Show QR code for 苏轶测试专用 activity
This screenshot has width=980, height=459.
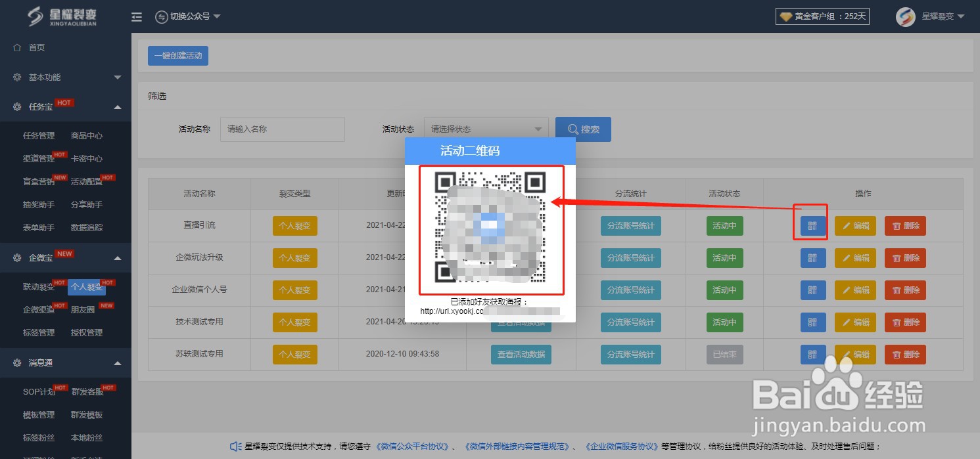click(x=813, y=355)
